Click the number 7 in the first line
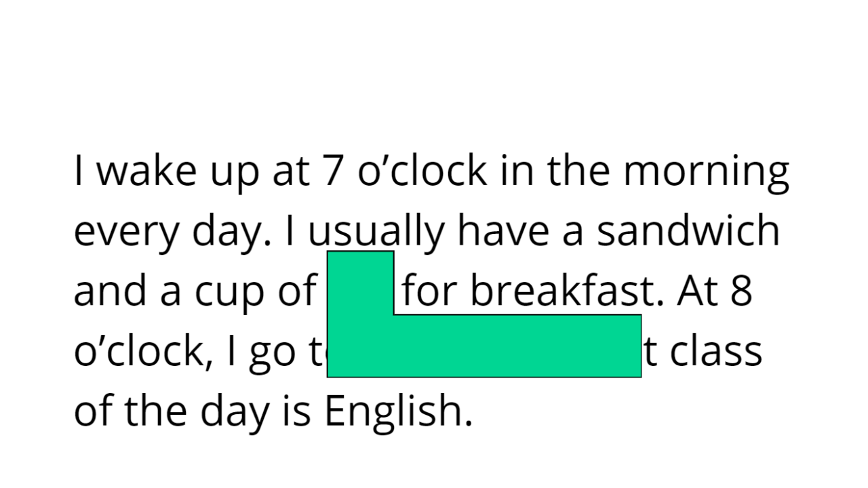 point(332,172)
